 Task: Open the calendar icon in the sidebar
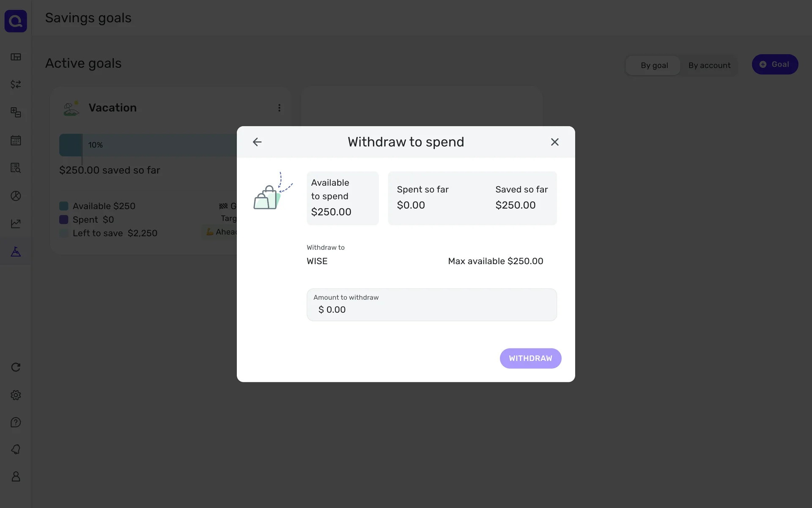pos(16,140)
